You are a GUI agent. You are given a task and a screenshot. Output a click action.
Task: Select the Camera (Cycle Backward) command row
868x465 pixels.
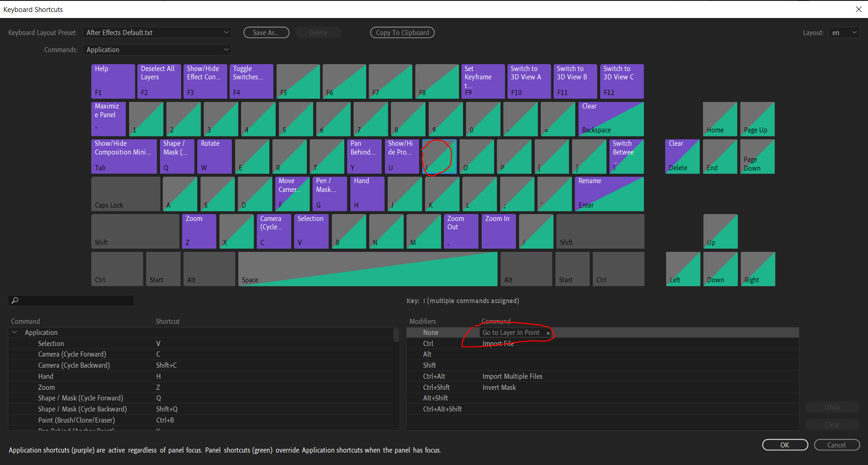coord(201,365)
